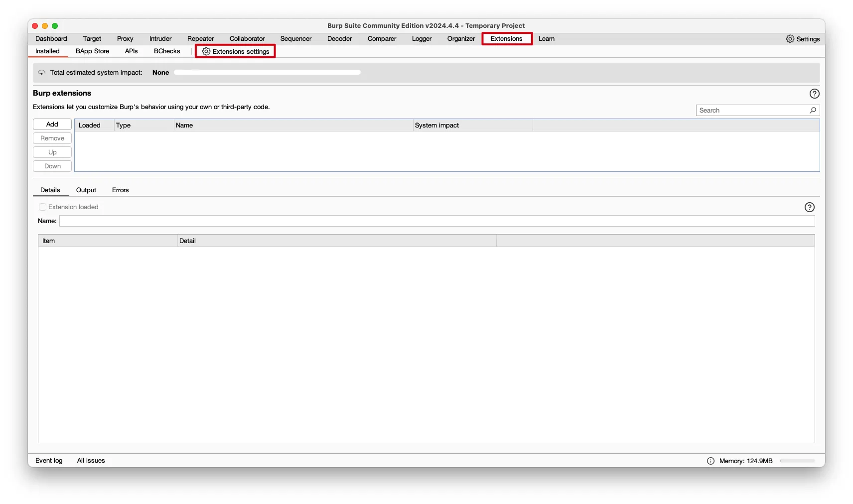Viewport: 853px width, 504px height.
Task: Sort by the Loaded column header
Action: coord(94,126)
